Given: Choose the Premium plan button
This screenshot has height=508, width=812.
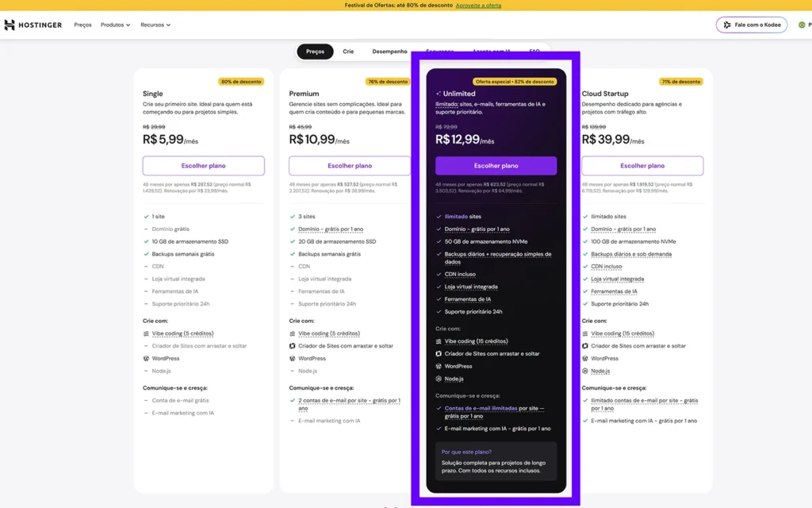Looking at the screenshot, I should pyautogui.click(x=350, y=166).
